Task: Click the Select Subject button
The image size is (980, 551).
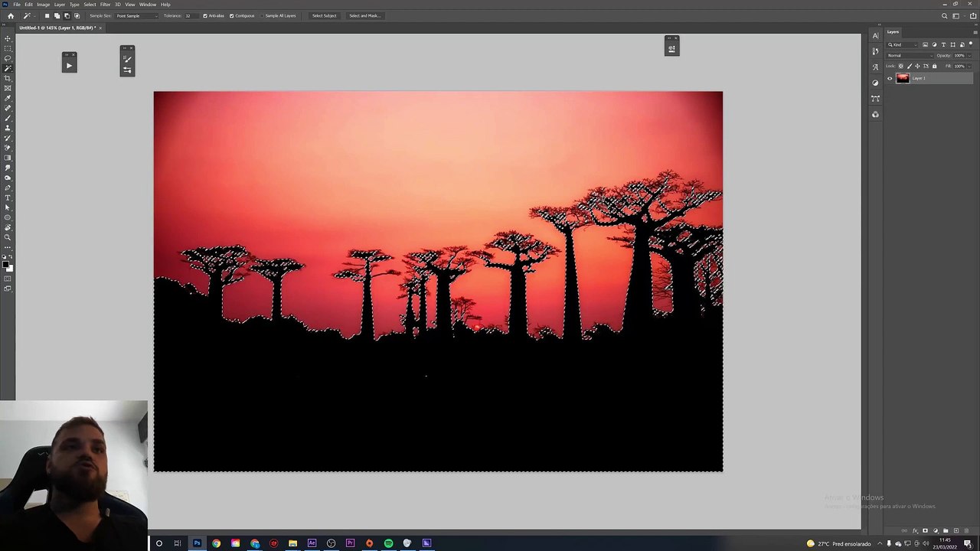Action: 324,15
